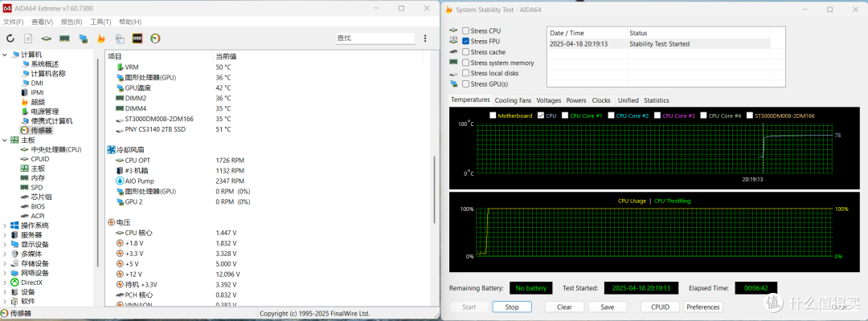Open the 工具(T) menu
Image resolution: width=868 pixels, height=321 pixels.
(100, 22)
